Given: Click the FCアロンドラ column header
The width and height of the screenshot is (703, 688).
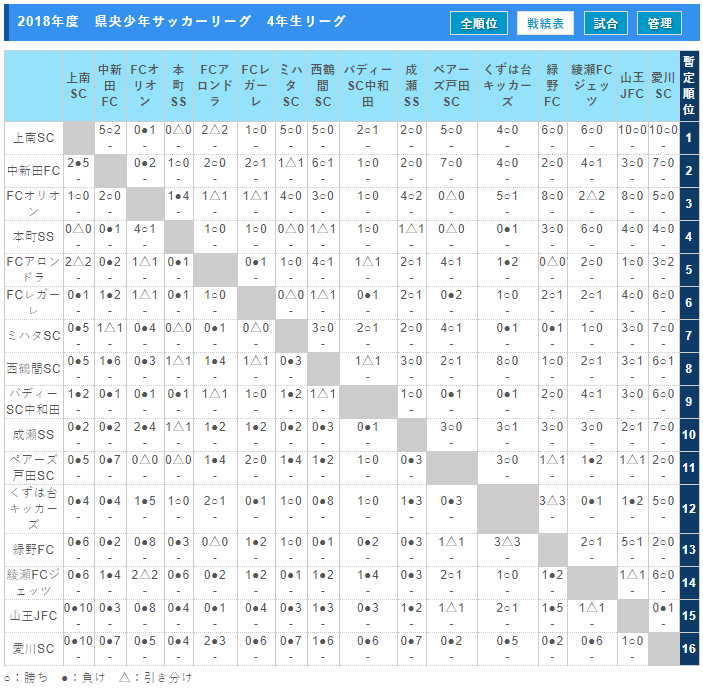Looking at the screenshot, I should (215, 86).
